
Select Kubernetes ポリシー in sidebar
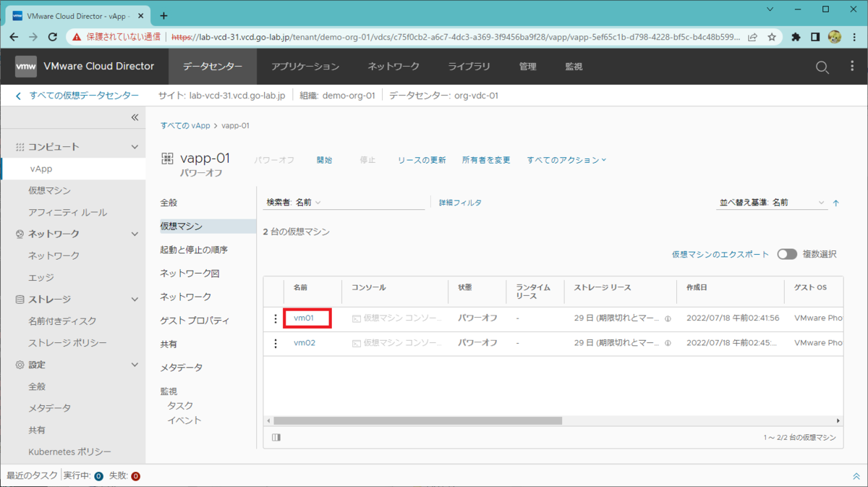point(70,452)
